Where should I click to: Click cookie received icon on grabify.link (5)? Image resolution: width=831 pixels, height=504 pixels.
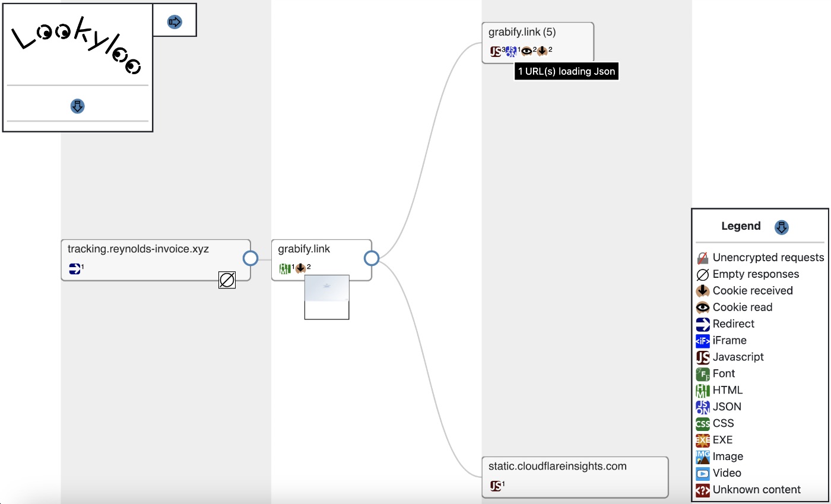[x=543, y=51]
